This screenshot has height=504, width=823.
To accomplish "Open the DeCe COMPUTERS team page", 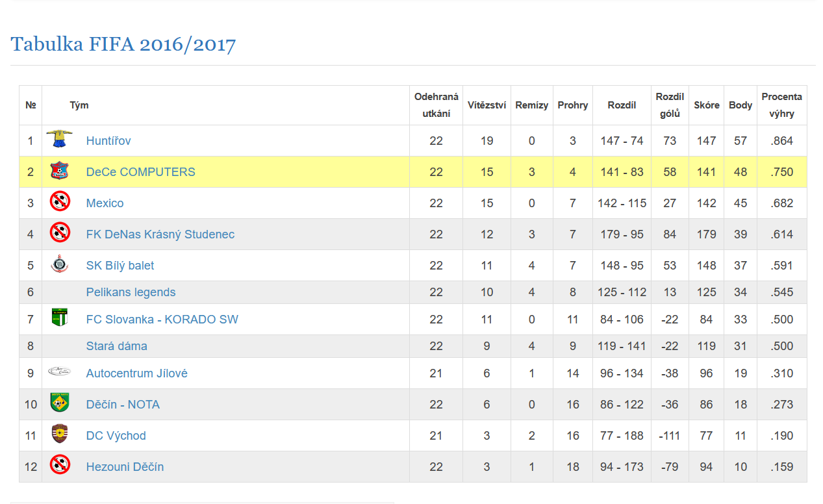I will coord(140,172).
